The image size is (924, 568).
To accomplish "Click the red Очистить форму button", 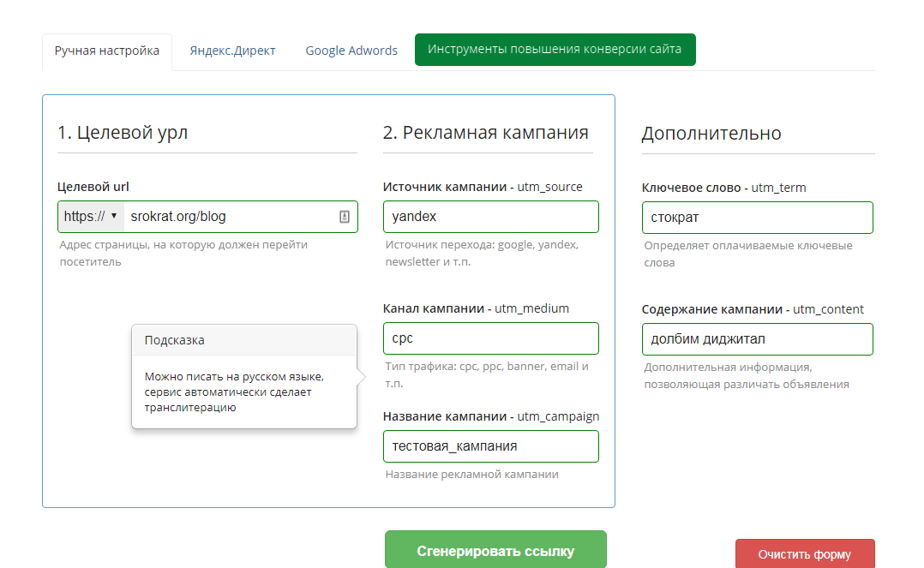I will coord(804,554).
